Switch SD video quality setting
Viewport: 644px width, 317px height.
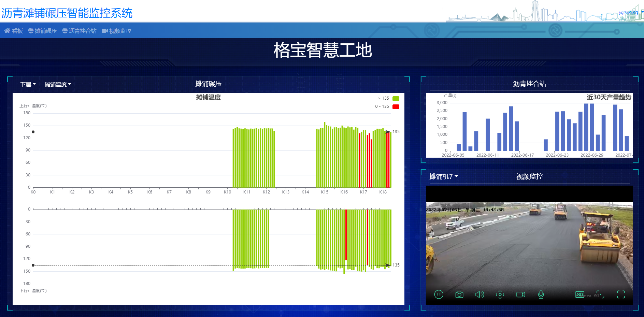click(579, 294)
